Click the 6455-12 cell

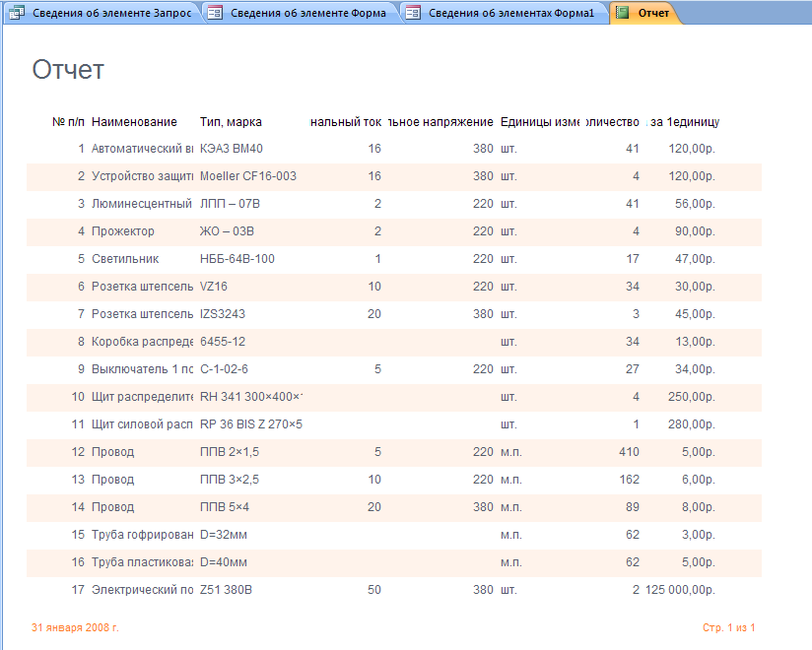[223, 342]
